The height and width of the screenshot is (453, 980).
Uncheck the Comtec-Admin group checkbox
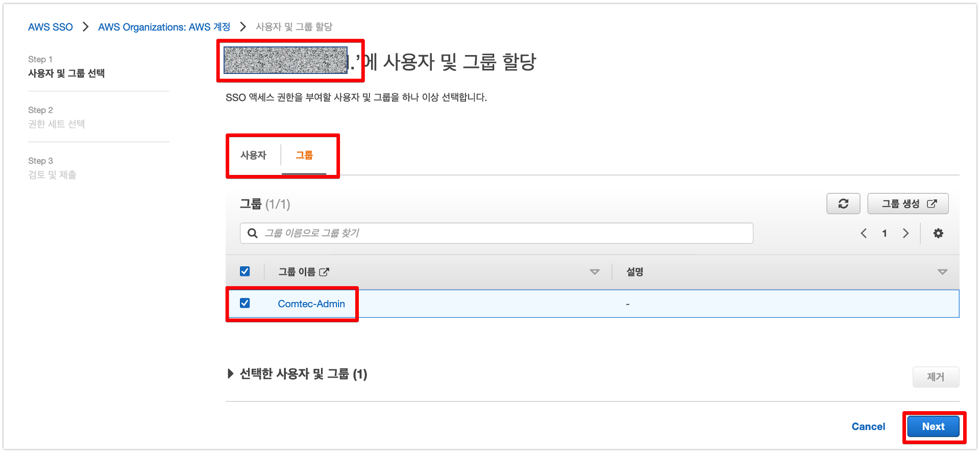pos(245,303)
